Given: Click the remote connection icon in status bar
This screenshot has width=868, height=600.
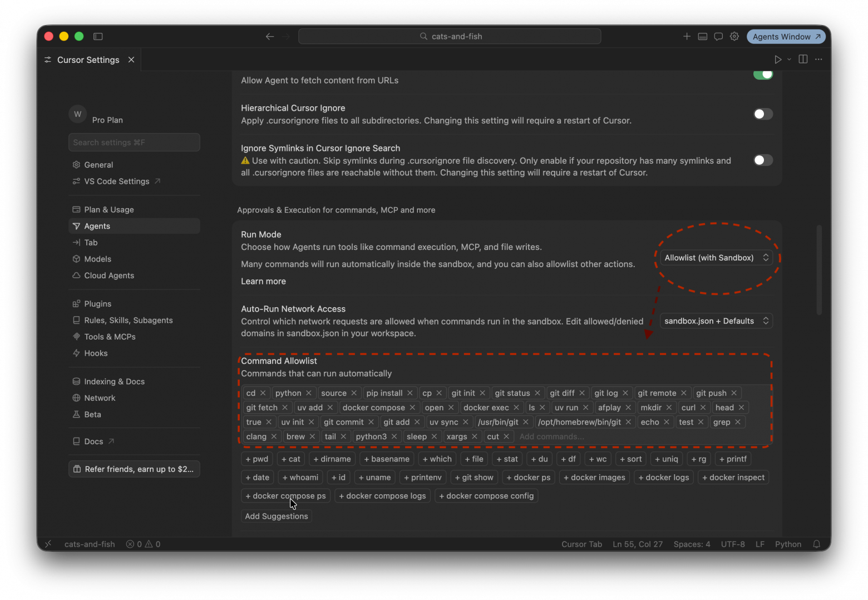Looking at the screenshot, I should tap(48, 544).
